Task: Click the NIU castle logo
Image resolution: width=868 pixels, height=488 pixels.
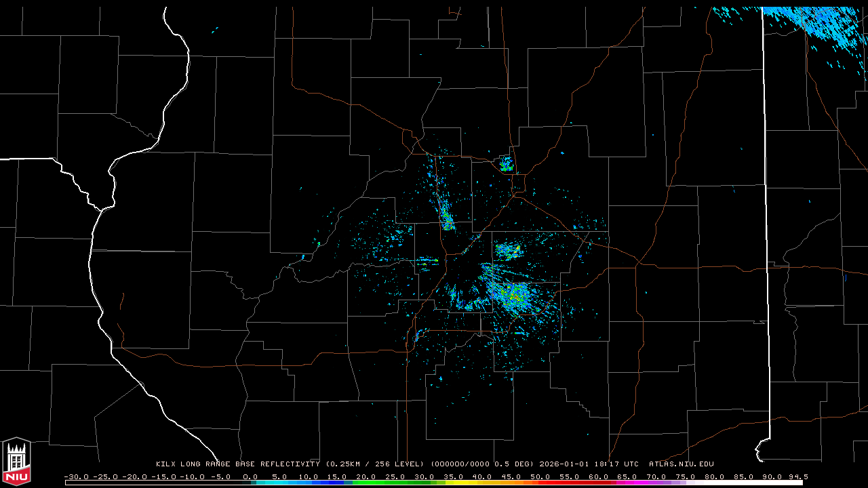Action: (x=16, y=462)
